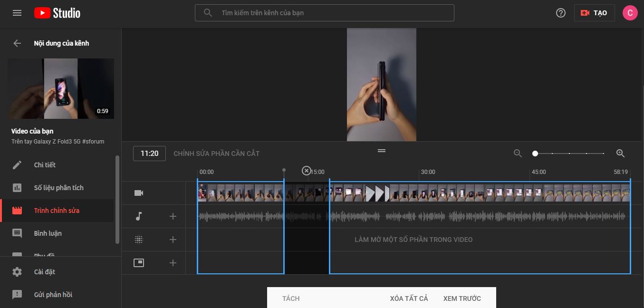Go back using the channel content arrow

17,43
